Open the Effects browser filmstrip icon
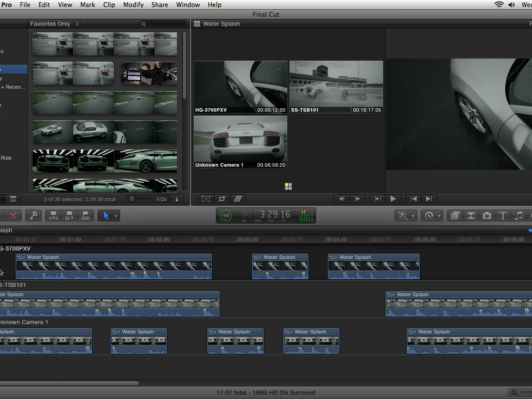532x399 pixels. click(x=454, y=216)
